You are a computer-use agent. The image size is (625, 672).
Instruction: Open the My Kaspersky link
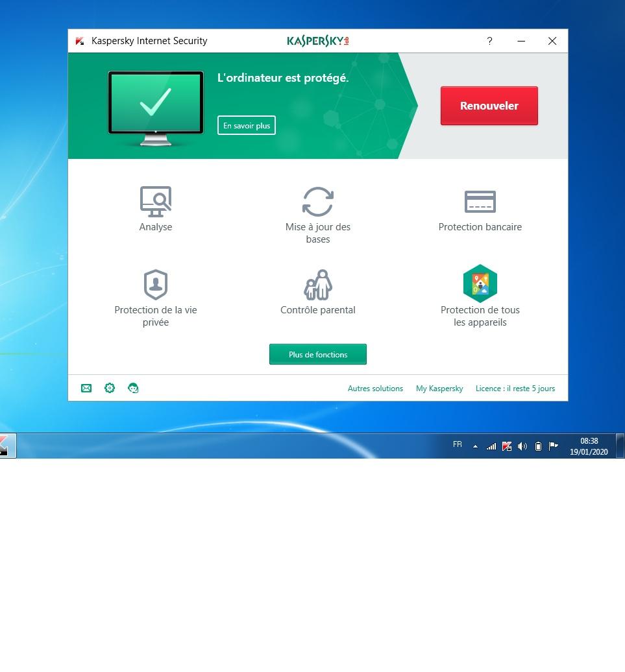point(439,389)
